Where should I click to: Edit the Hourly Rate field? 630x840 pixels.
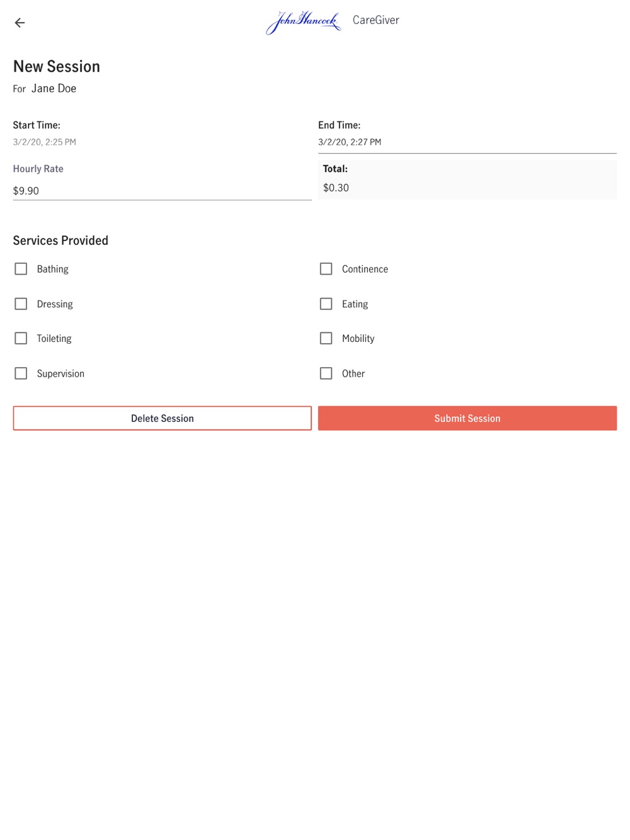(162, 191)
